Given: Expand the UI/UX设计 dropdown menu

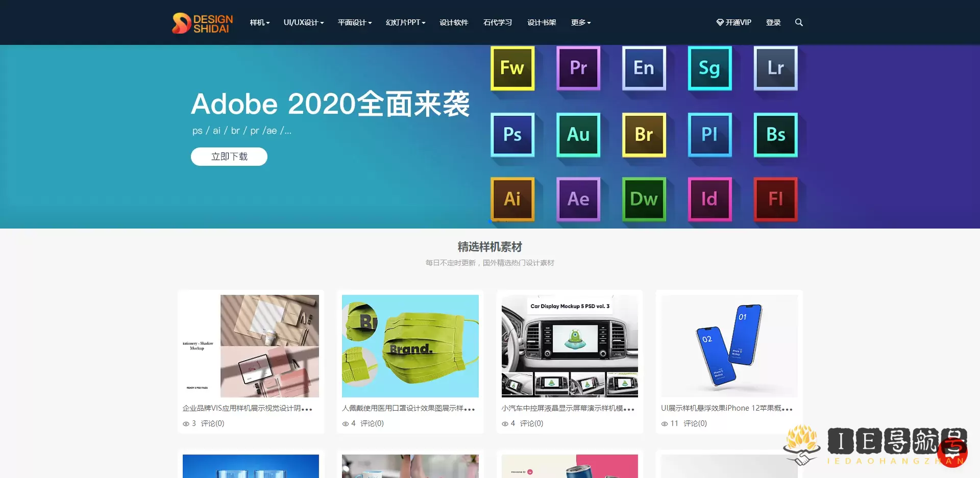Looking at the screenshot, I should 304,22.
